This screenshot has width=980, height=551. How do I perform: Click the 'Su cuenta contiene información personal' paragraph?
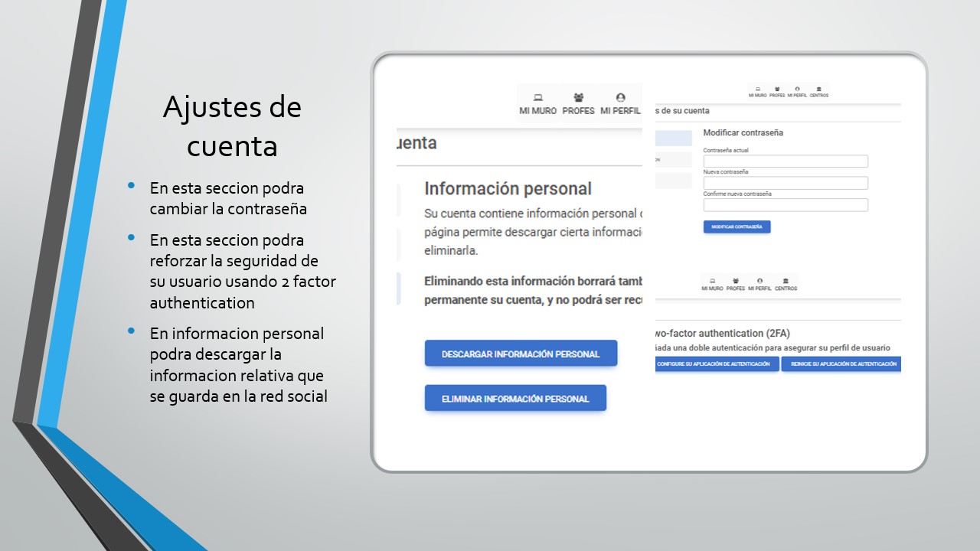[533, 231]
